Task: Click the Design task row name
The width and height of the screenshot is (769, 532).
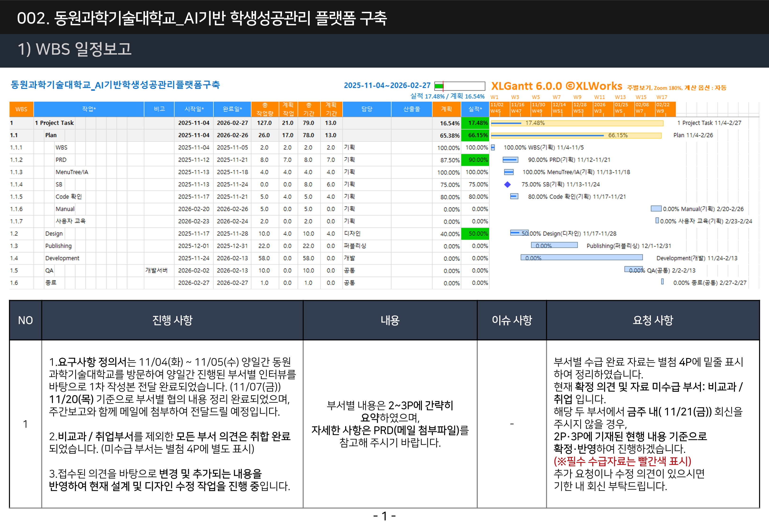Action: [54, 233]
